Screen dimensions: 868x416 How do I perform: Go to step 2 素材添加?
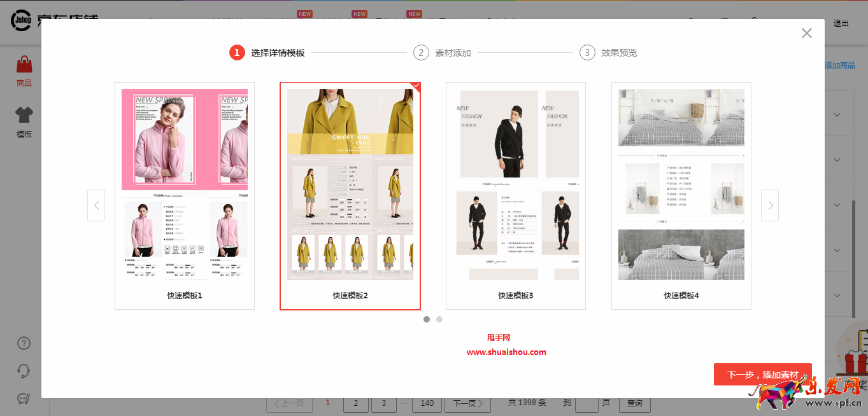[x=442, y=53]
